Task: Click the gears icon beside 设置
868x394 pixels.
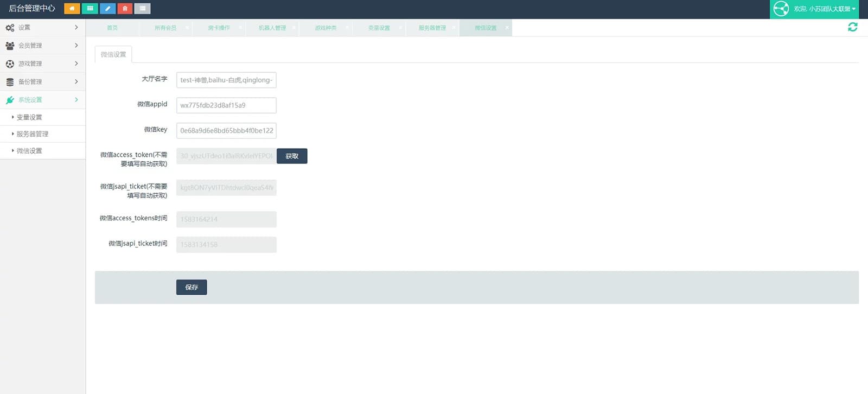Action: 10,28
